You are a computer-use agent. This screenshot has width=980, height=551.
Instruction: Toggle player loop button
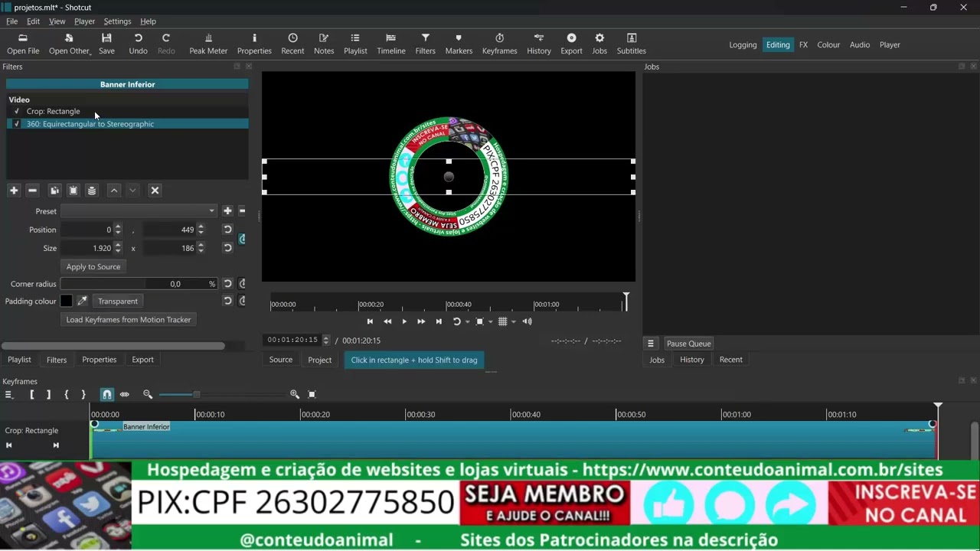pyautogui.click(x=456, y=321)
